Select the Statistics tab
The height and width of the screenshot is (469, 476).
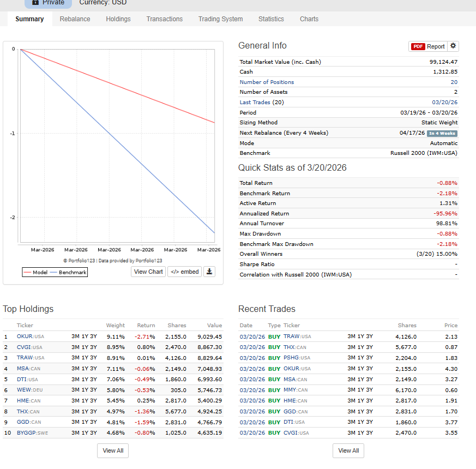271,19
